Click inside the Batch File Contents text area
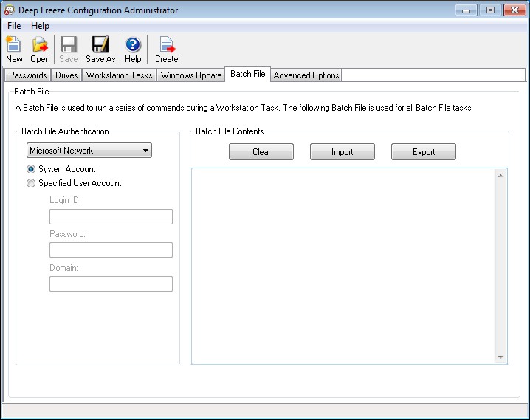 [x=343, y=266]
